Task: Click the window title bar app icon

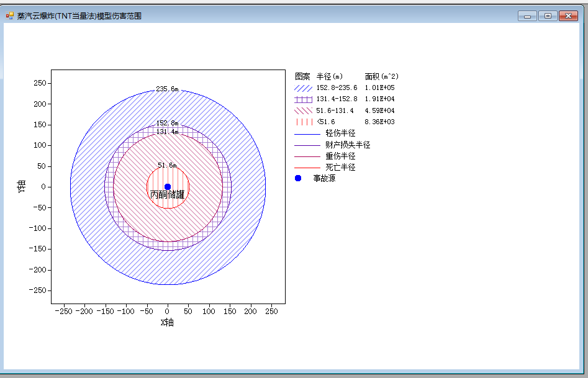Action: coord(10,16)
